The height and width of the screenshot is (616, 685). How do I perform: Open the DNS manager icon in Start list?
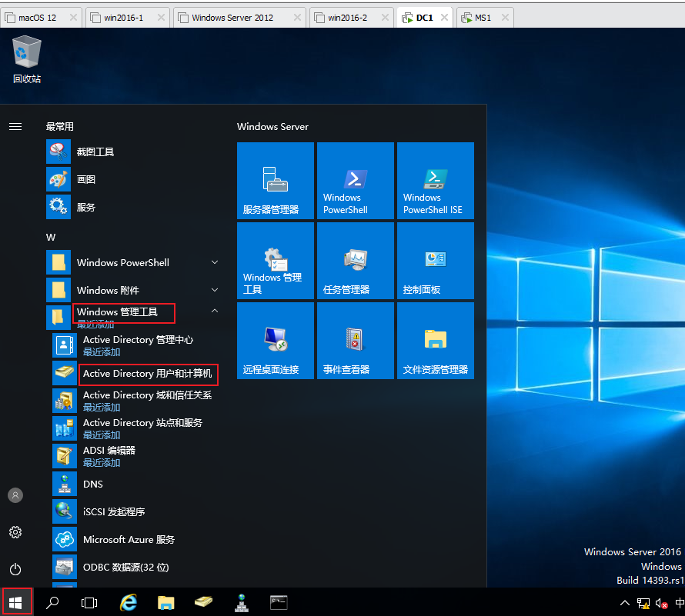[x=65, y=484]
